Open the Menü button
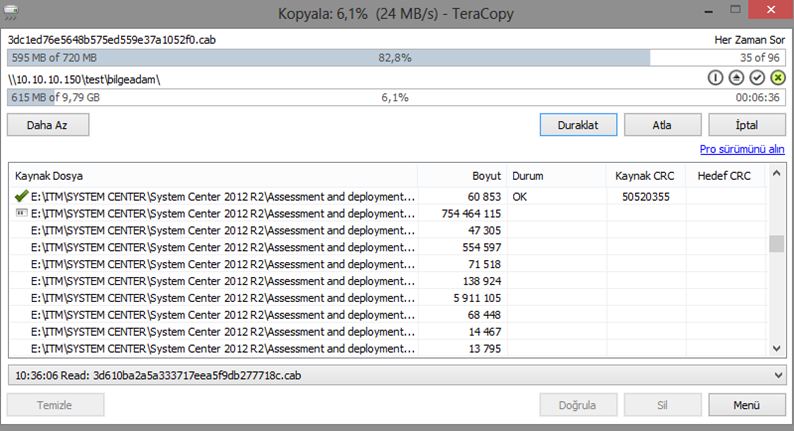 747,405
